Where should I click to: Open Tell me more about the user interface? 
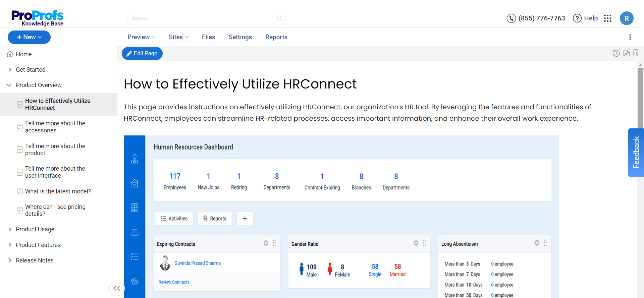pos(55,172)
